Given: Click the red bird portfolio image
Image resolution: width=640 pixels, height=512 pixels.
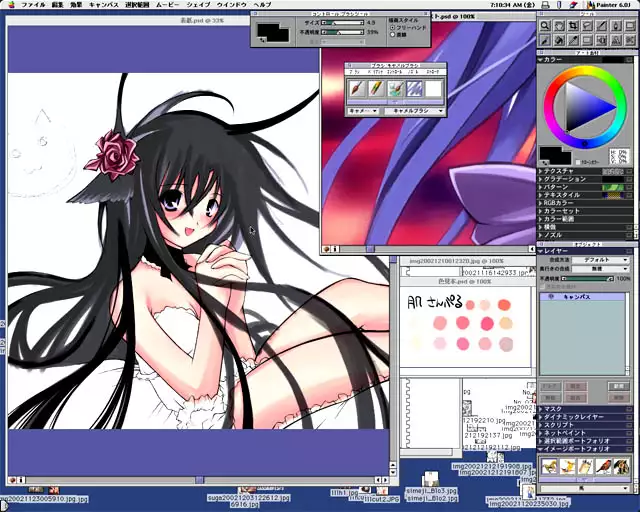Looking at the screenshot, I should [x=602, y=465].
